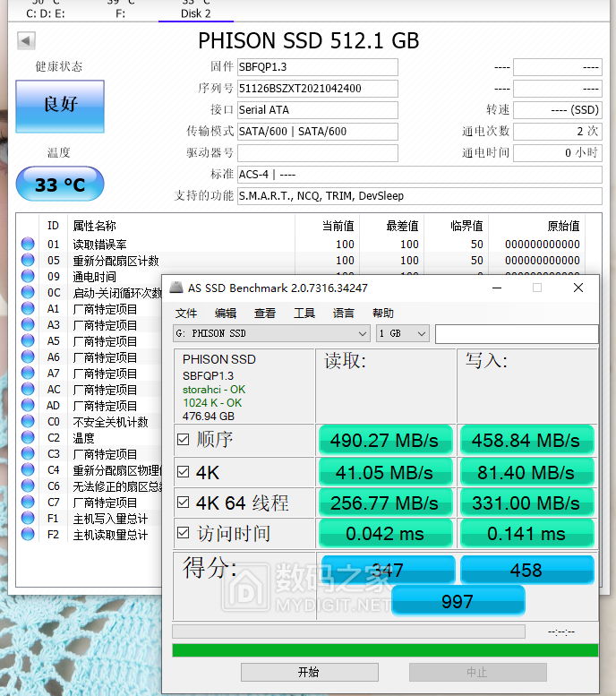Toggle the 4K 64 线程 checkbox
This screenshot has width=616, height=696.
click(x=184, y=503)
